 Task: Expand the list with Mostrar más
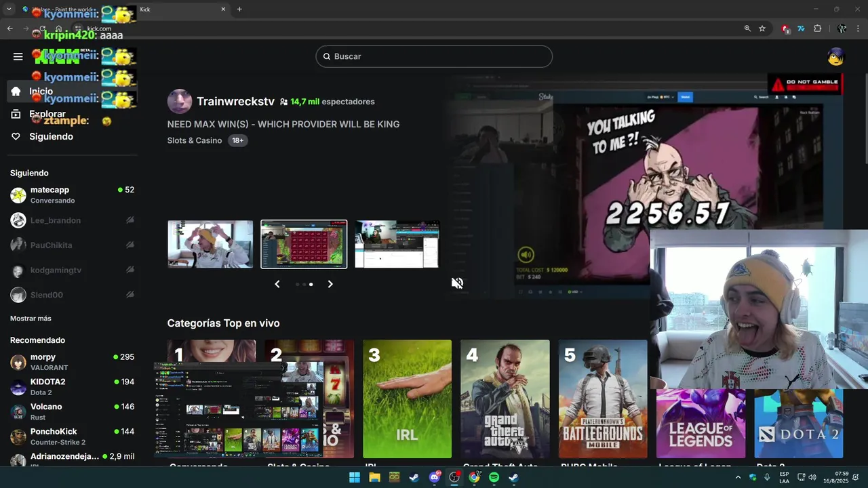[x=31, y=319]
